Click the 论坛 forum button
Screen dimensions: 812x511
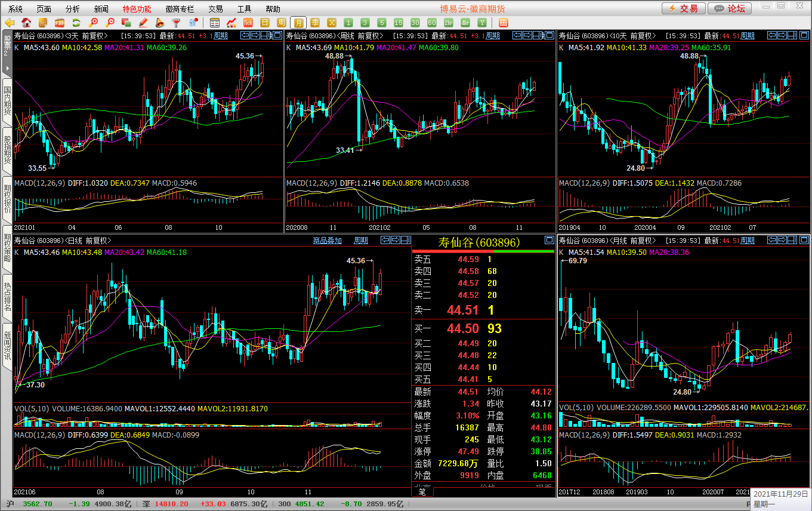point(730,8)
